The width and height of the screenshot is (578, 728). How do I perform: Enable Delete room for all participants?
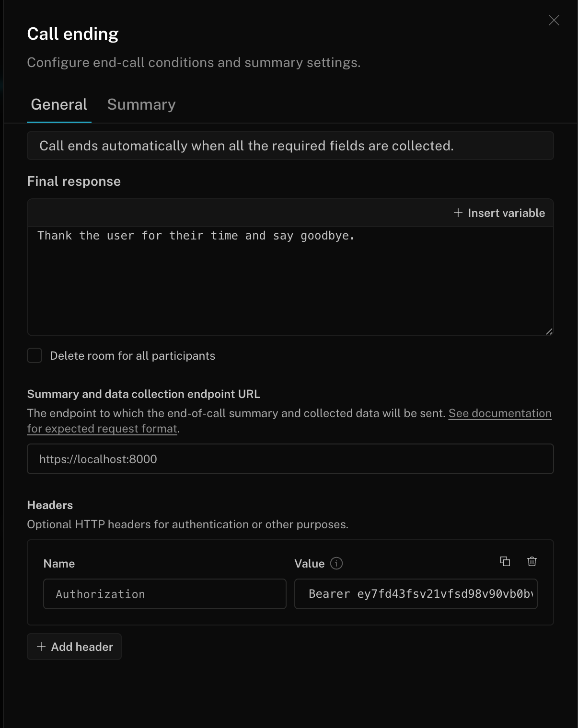coord(35,355)
